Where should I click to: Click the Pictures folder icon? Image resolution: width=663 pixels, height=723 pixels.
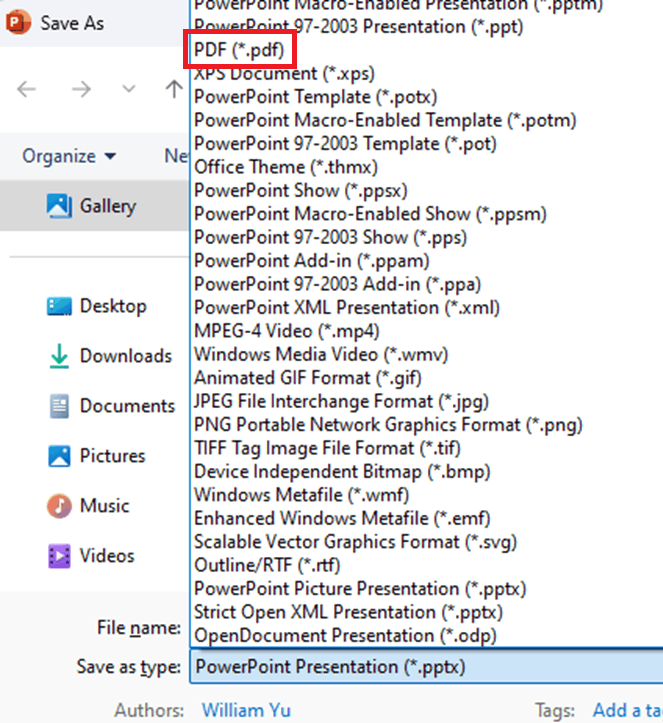(x=59, y=456)
